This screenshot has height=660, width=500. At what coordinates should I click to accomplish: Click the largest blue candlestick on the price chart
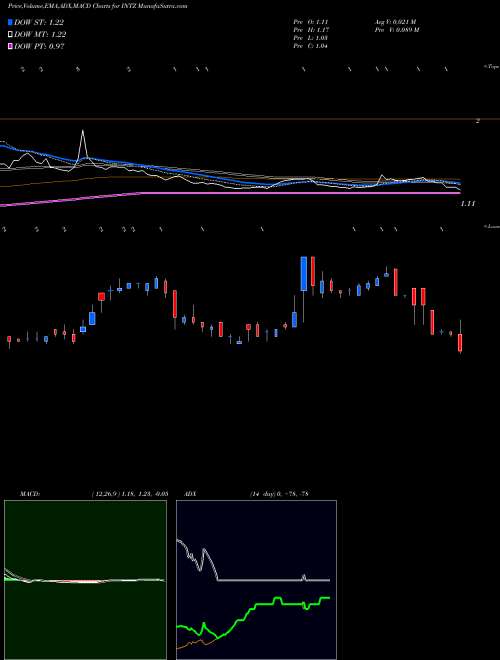coord(303,274)
